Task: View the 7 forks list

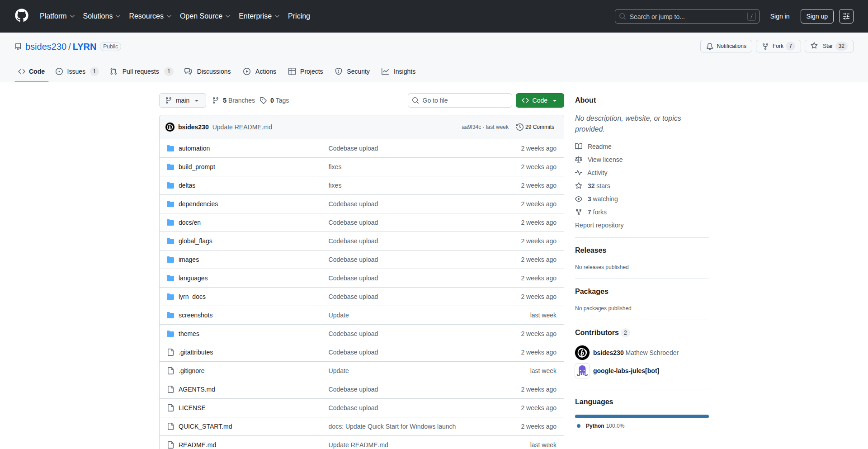Action: pos(591,212)
